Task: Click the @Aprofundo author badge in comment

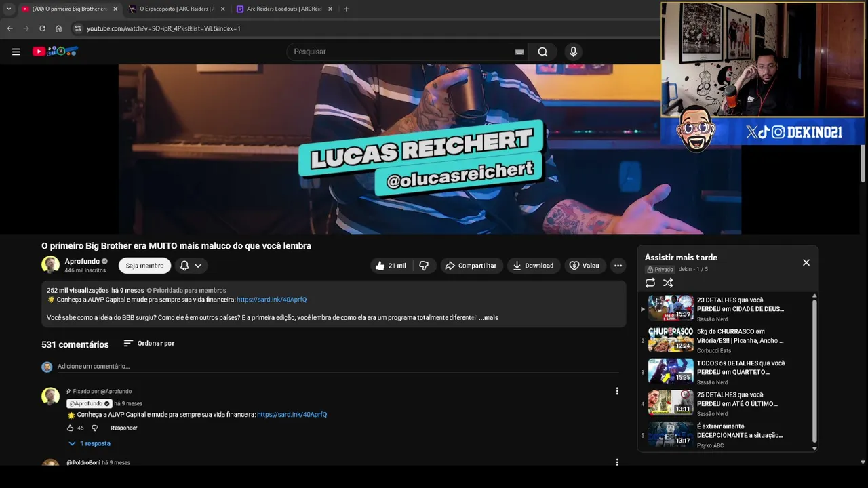Action: (90, 403)
